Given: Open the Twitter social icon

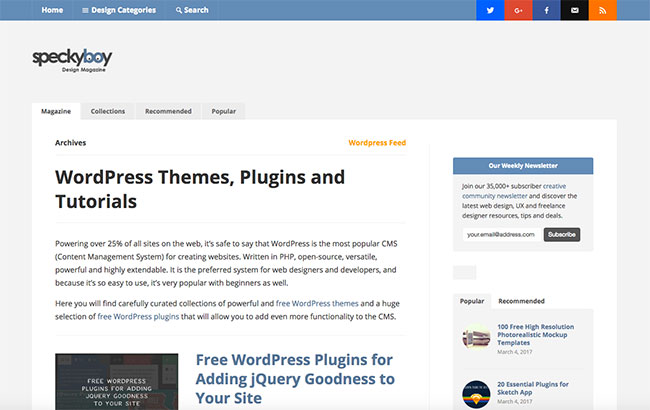Looking at the screenshot, I should pyautogui.click(x=490, y=10).
